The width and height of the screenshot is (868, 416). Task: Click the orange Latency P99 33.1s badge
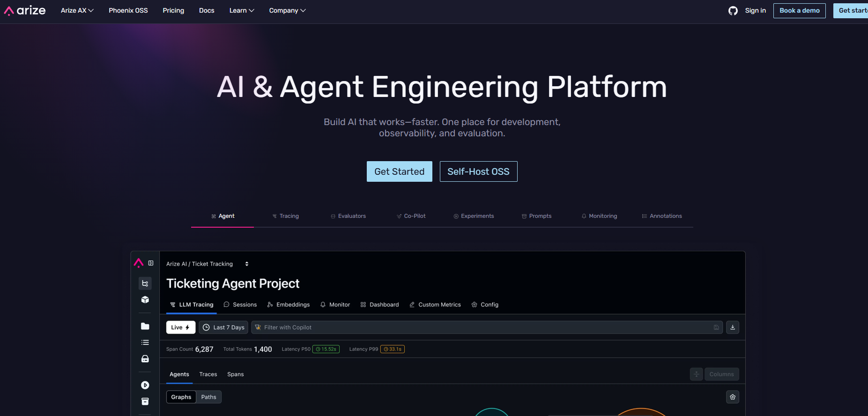click(x=393, y=349)
